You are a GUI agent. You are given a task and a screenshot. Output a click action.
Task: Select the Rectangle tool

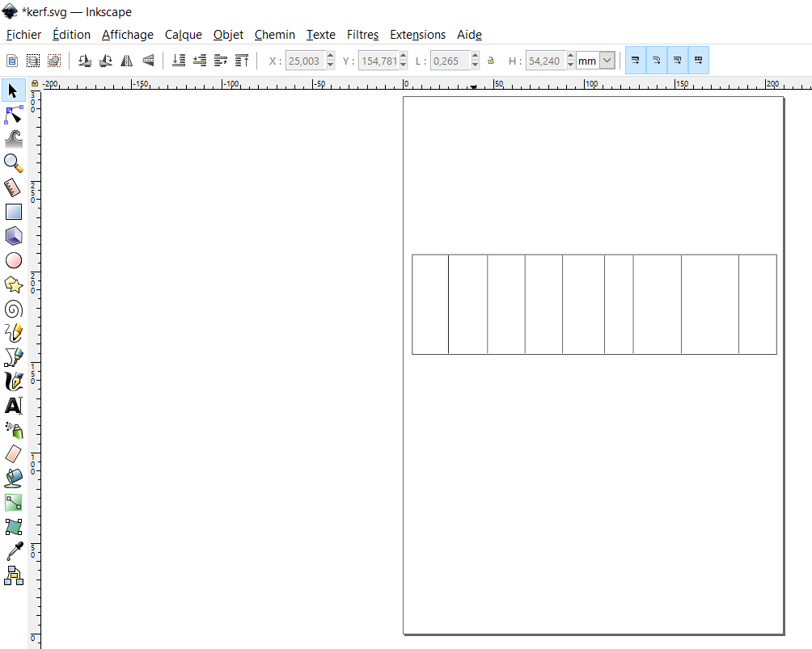pyautogui.click(x=14, y=212)
